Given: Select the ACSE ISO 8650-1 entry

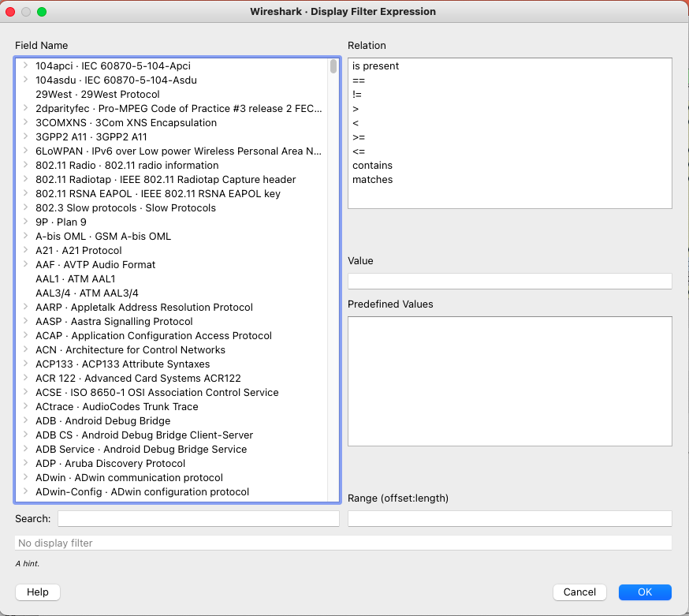Looking at the screenshot, I should pyautogui.click(x=156, y=393).
